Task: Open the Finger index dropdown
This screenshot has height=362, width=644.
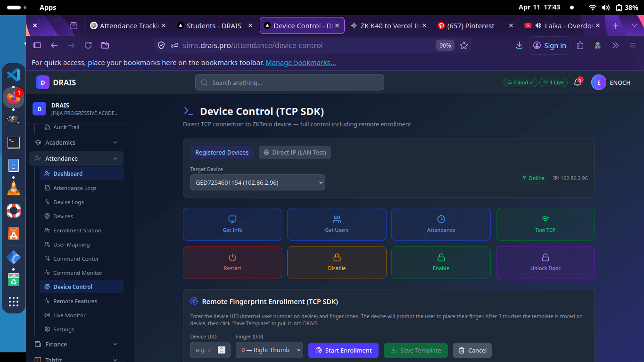Action: click(269, 350)
